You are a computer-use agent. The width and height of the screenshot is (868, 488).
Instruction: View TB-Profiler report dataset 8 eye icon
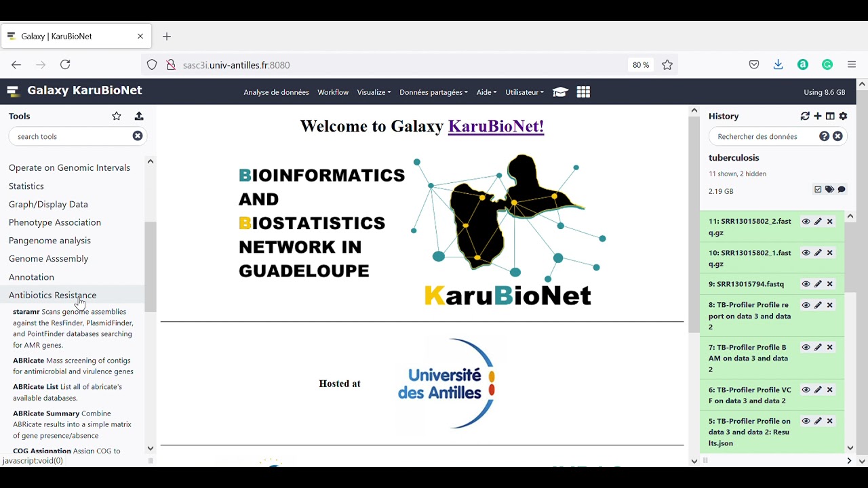[806, 305]
